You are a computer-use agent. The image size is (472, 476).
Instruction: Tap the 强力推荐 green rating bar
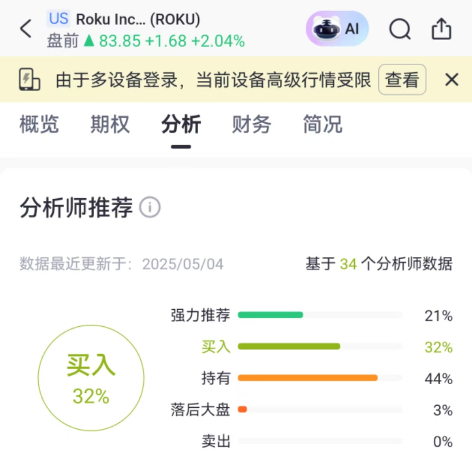click(270, 315)
